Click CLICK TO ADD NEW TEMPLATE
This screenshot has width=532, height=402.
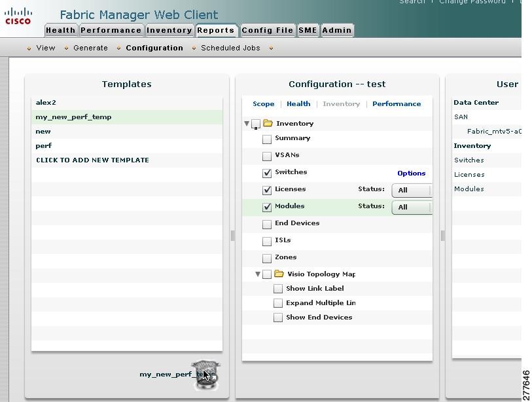[90, 160]
